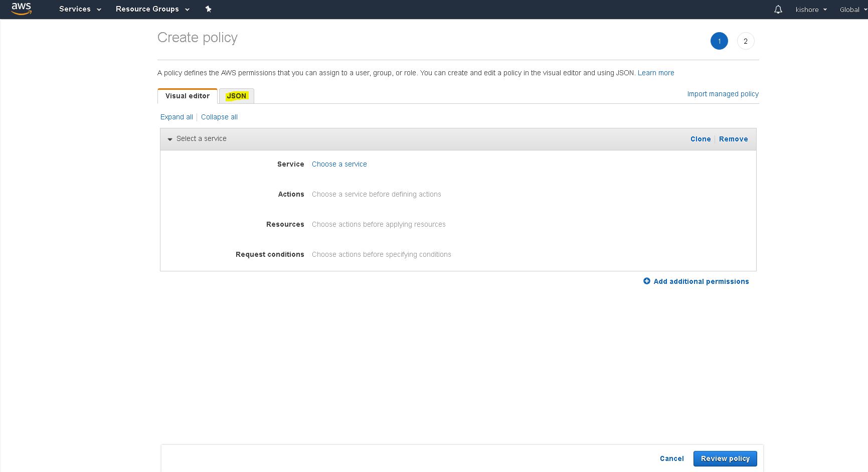868x472 pixels.
Task: Open the notifications bell icon
Action: tap(778, 10)
